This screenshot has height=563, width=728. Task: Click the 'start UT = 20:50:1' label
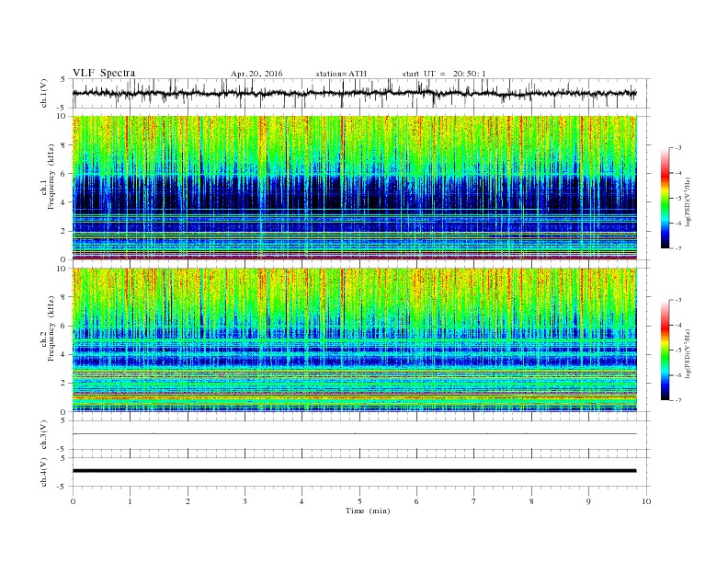coord(444,74)
